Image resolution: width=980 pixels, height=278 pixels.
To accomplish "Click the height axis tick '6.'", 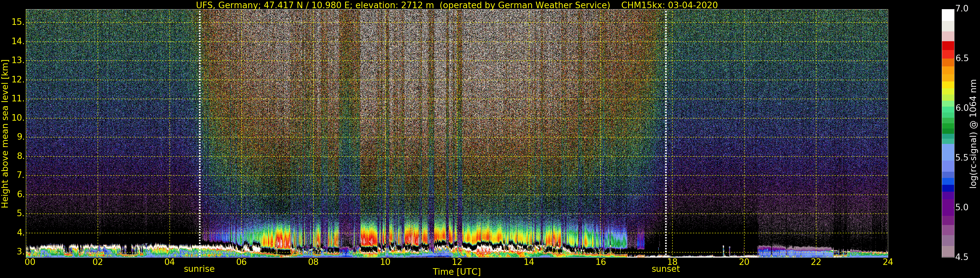I will (x=20, y=195).
